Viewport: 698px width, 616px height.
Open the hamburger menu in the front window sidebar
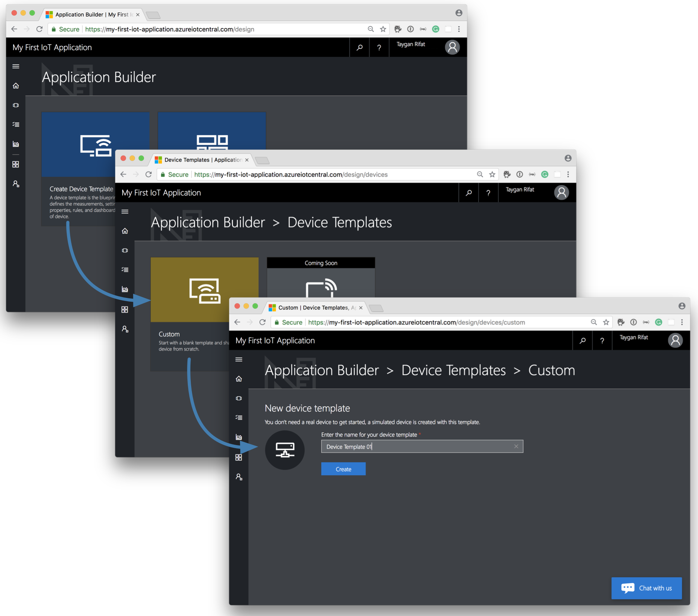239,359
